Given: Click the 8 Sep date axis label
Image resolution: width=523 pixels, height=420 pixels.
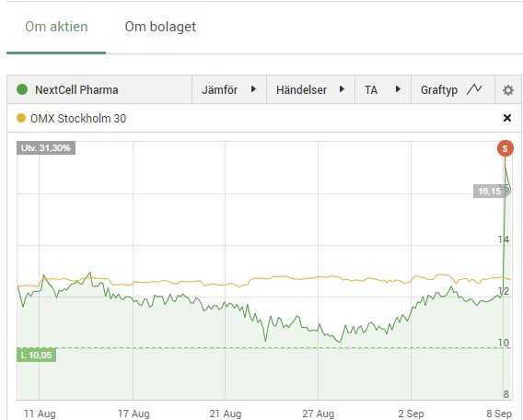Looking at the screenshot, I should (499, 414).
